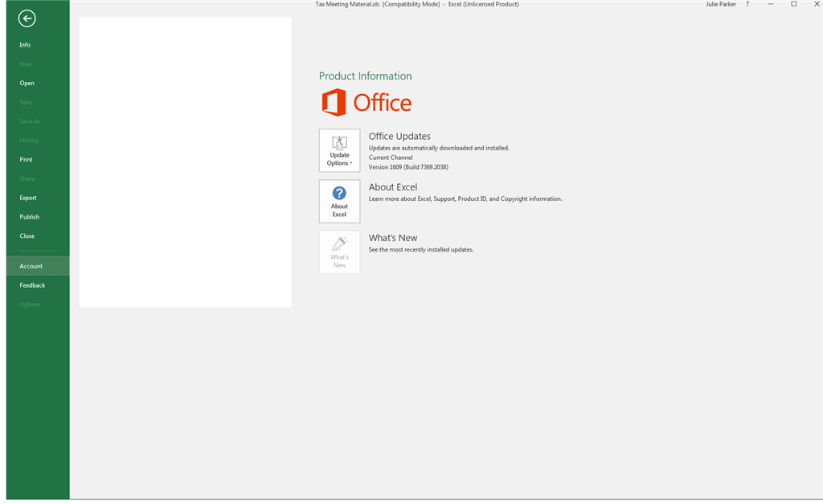
Task: Click the Tax Meeting Material.xls title
Action: pos(347,4)
